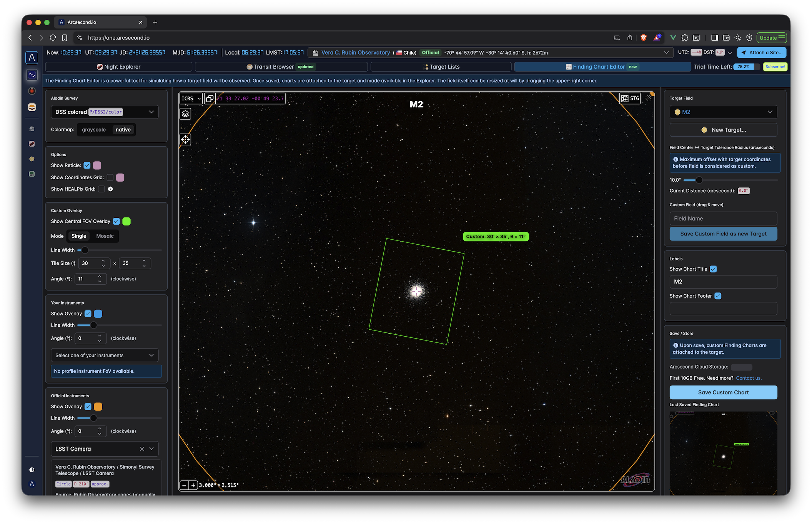Open the Target Lists tab
The image size is (812, 524).
pyautogui.click(x=441, y=67)
